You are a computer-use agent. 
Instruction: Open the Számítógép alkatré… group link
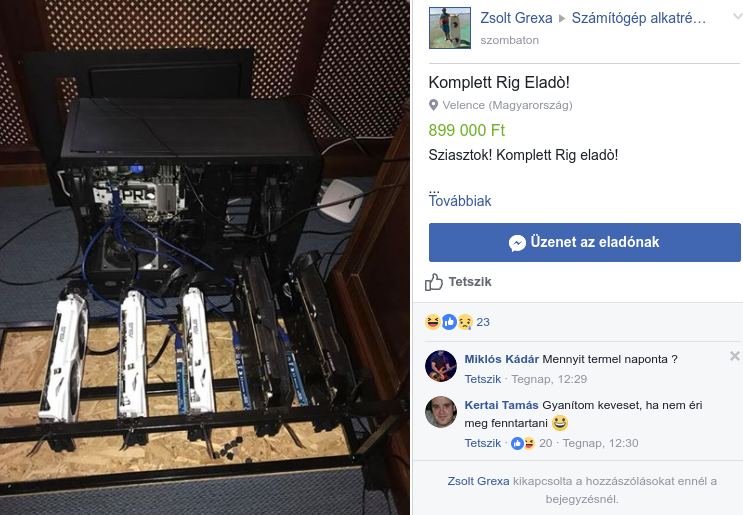point(638,18)
